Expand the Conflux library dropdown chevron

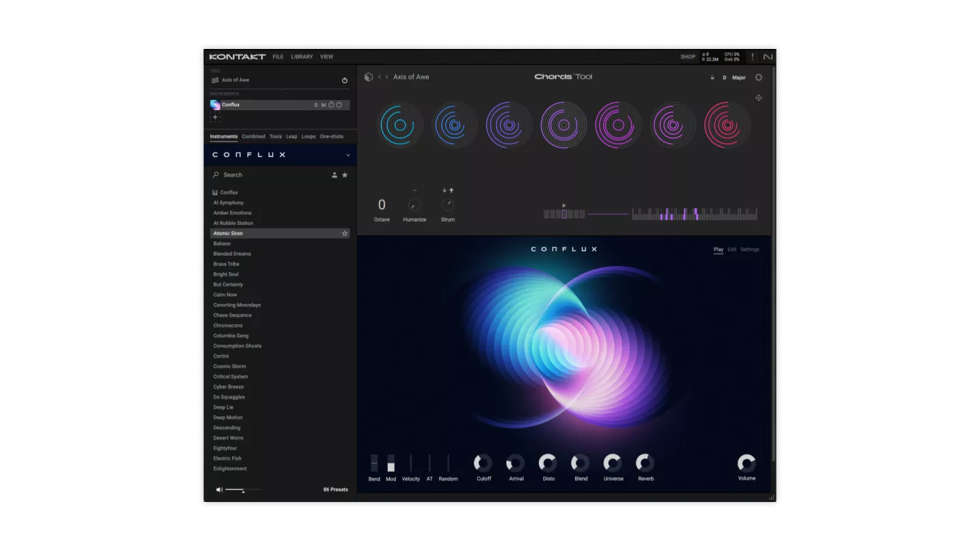tap(348, 155)
